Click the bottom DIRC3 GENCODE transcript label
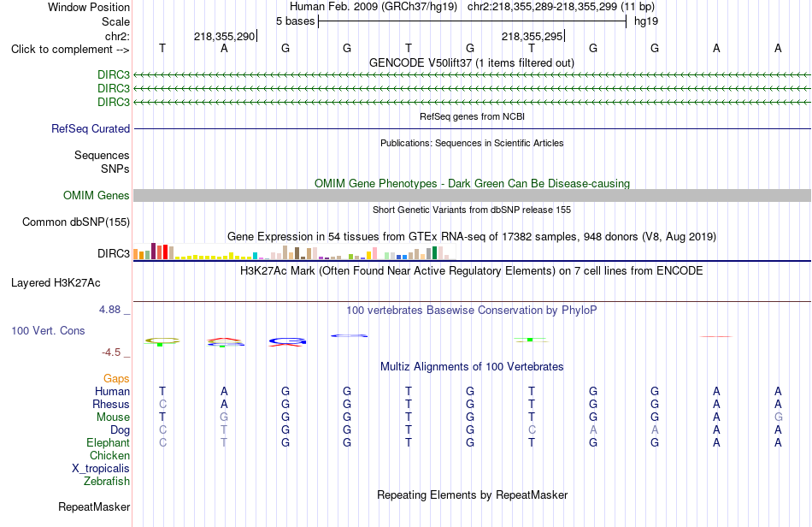812x527 pixels. [114, 102]
